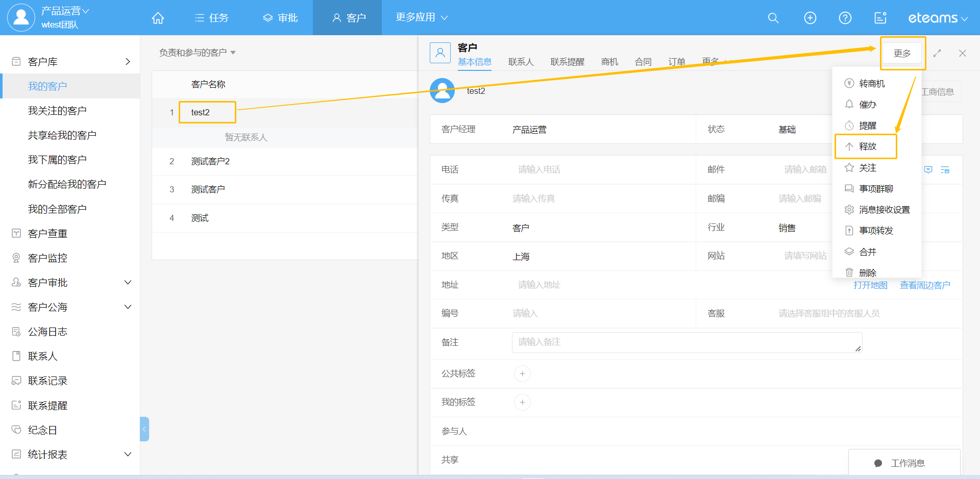Collapse the left sidebar handle
This screenshot has width=980, height=479.
[144, 429]
